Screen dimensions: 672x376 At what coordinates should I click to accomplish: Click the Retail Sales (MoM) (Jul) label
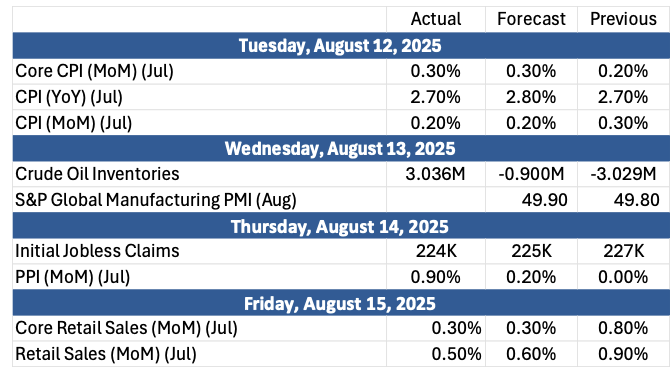coord(106,354)
